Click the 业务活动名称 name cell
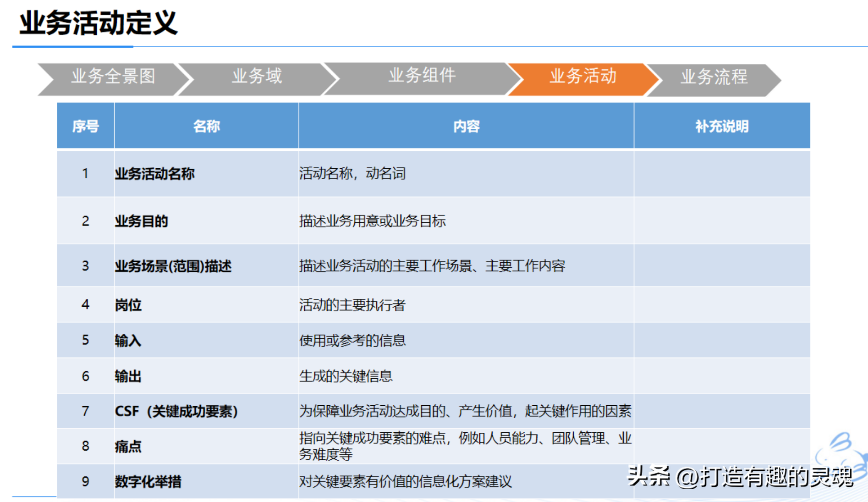Screen dimensions: 868x502 pyautogui.click(x=207, y=174)
